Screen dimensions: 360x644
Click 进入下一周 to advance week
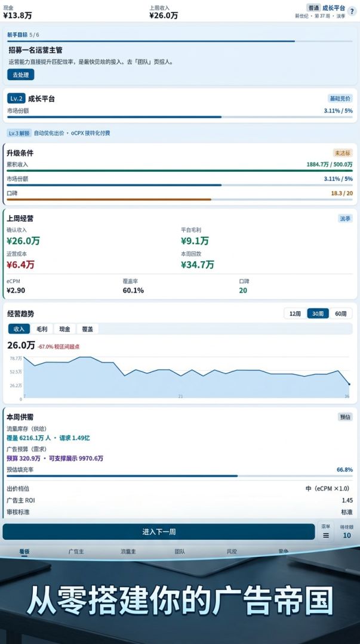(x=159, y=531)
